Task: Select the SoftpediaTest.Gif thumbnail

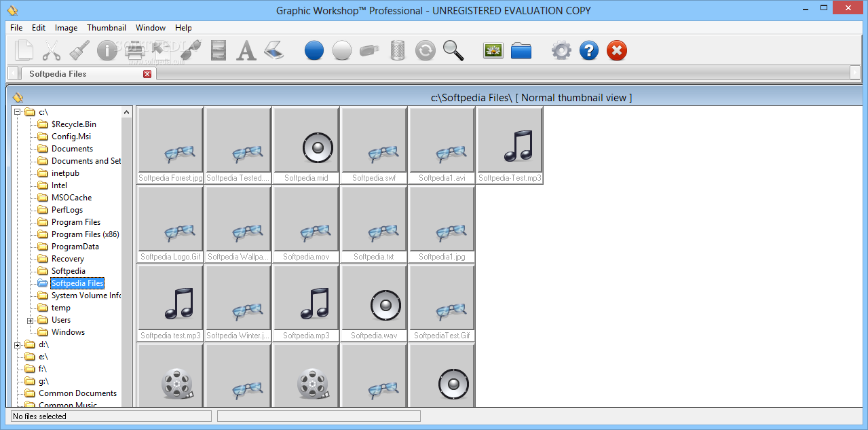Action: (442, 303)
